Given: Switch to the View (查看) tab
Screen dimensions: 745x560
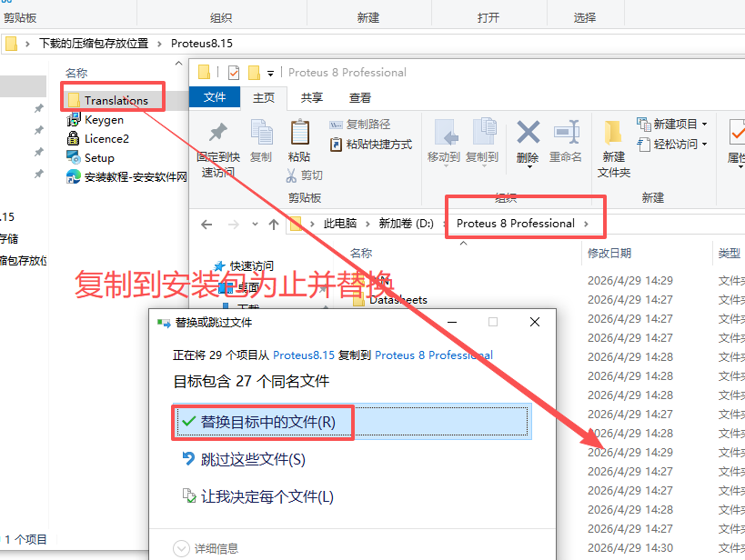Looking at the screenshot, I should (x=359, y=98).
